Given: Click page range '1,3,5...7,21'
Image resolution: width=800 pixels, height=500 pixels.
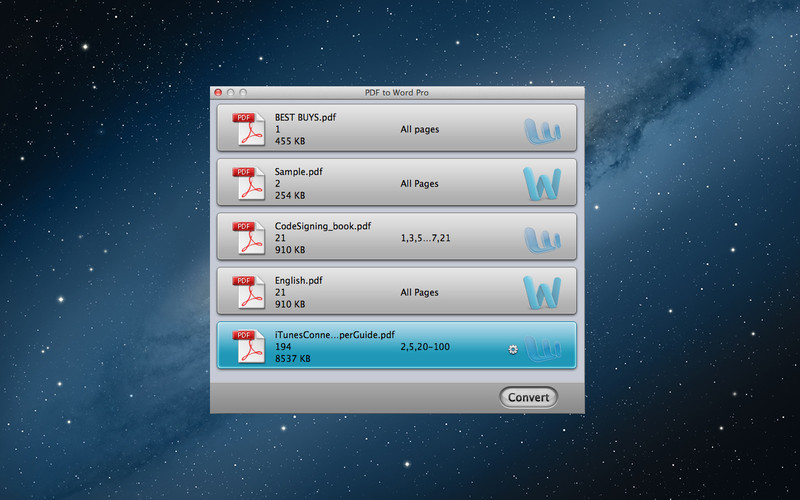Looking at the screenshot, I should (426, 238).
